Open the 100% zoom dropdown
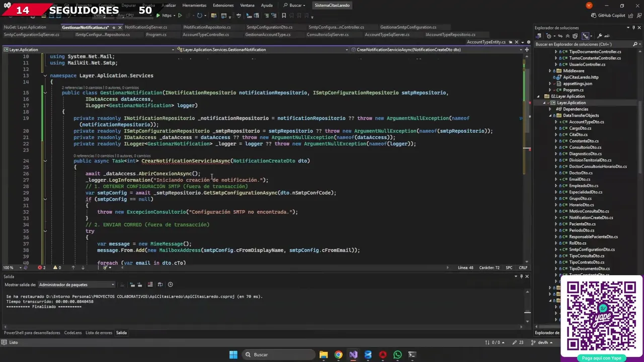644x362 pixels. 21,267
